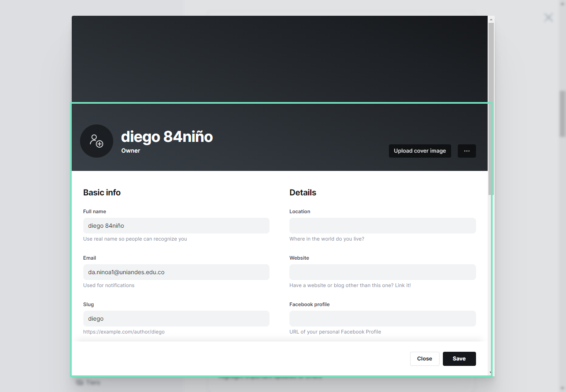Click the 'URL of your personal Facebook Profile' hint
Viewport: 566px width, 392px height.
[x=335, y=332]
